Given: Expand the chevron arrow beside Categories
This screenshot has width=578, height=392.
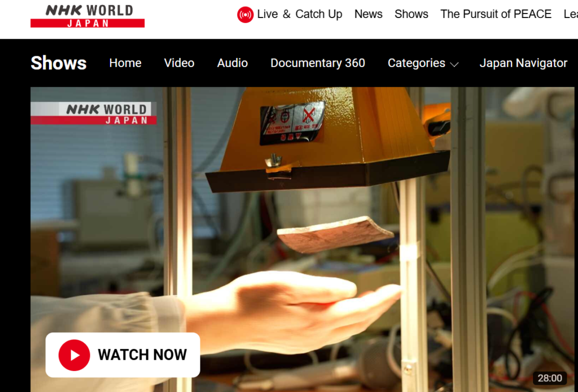Looking at the screenshot, I should 454,64.
